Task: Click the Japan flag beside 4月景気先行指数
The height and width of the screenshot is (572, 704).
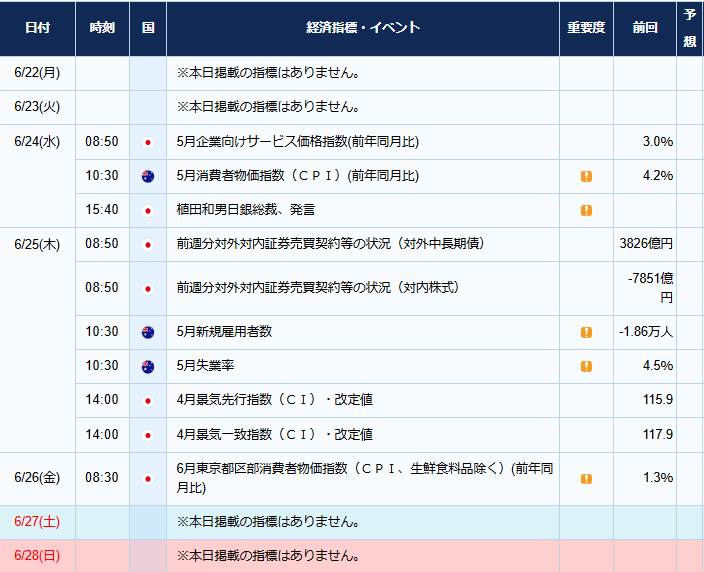Action: coord(148,400)
